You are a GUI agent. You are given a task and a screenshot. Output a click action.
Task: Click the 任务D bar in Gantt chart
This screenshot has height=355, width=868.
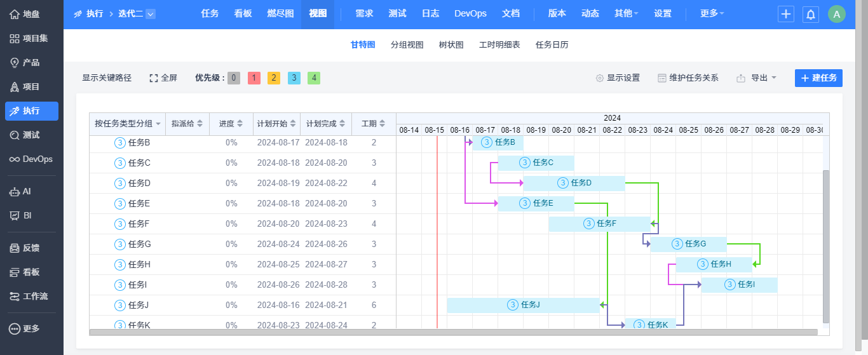tap(574, 183)
